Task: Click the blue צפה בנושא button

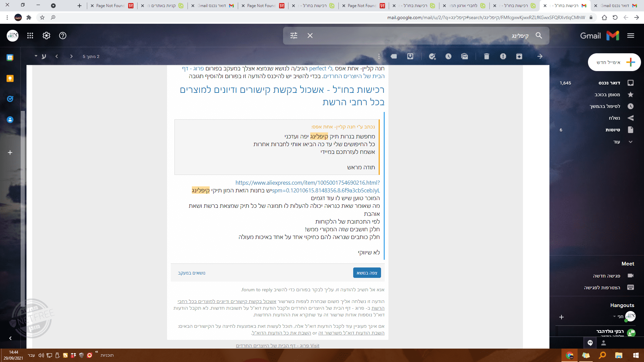Action: (x=367, y=273)
